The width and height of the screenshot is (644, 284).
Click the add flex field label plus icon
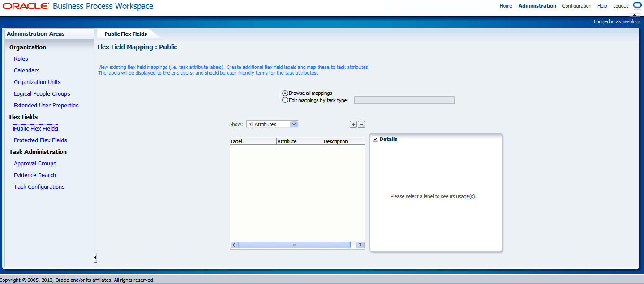coord(353,124)
